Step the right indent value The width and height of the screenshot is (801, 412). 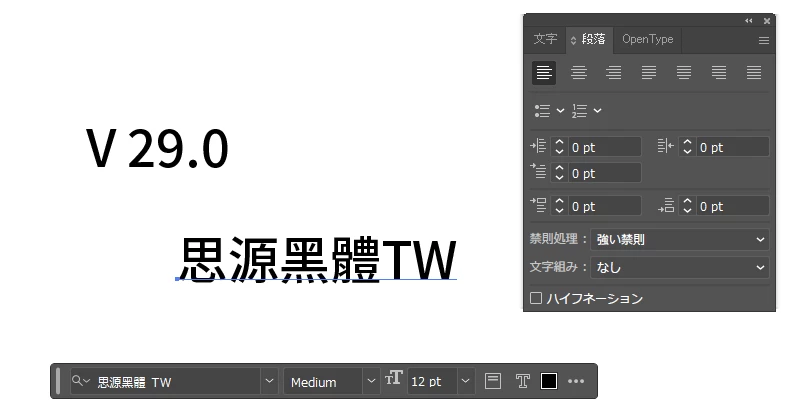pos(687,147)
